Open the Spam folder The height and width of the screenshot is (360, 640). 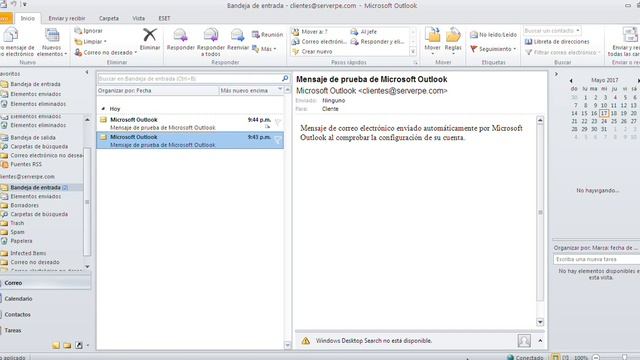click(x=17, y=232)
